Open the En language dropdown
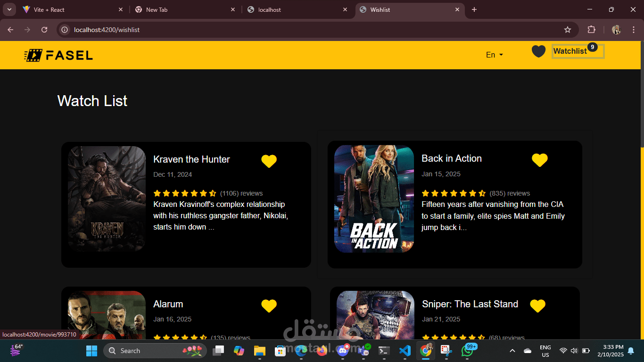Screen dimensions: 644x362 [x=495, y=55]
